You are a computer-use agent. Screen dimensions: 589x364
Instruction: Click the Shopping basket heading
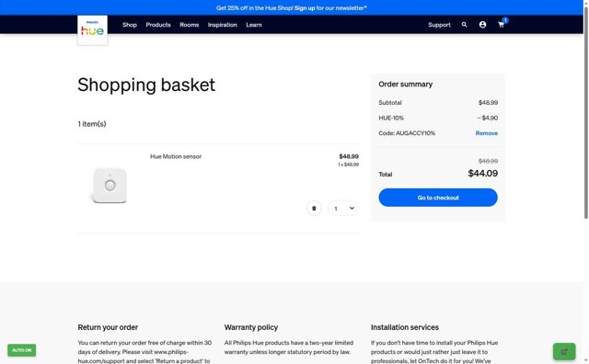click(x=146, y=85)
